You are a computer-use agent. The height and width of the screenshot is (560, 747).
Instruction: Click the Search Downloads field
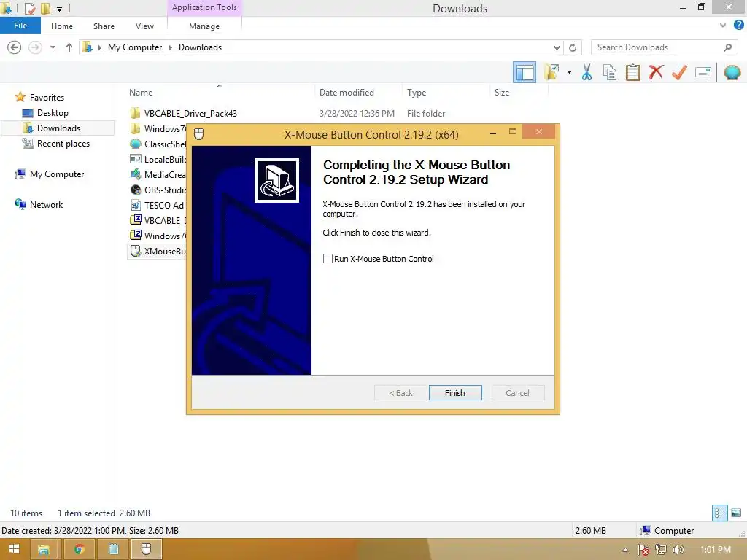tap(664, 47)
